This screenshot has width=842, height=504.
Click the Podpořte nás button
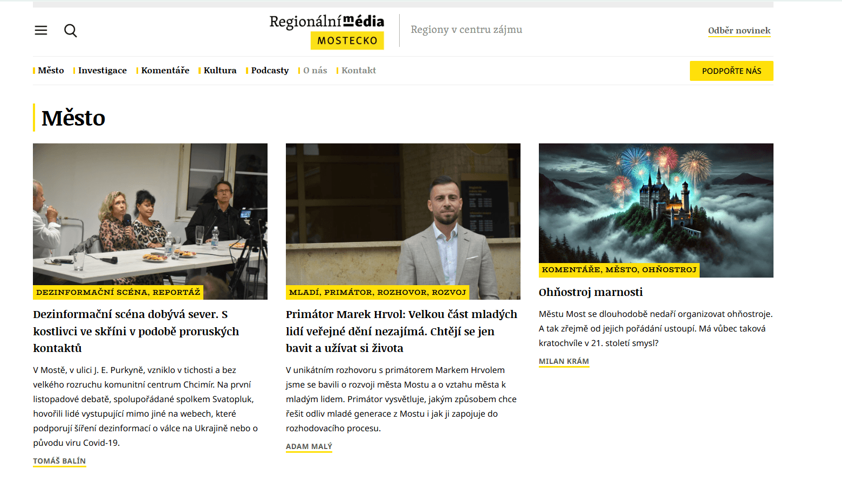[x=731, y=71]
